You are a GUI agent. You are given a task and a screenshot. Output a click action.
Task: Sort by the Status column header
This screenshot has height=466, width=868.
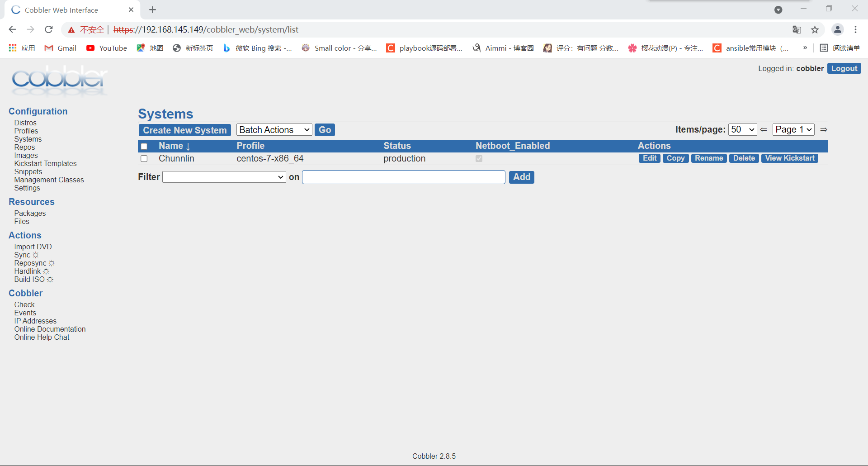point(397,146)
